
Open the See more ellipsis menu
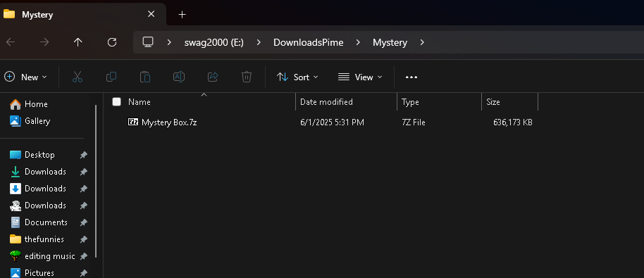(411, 77)
